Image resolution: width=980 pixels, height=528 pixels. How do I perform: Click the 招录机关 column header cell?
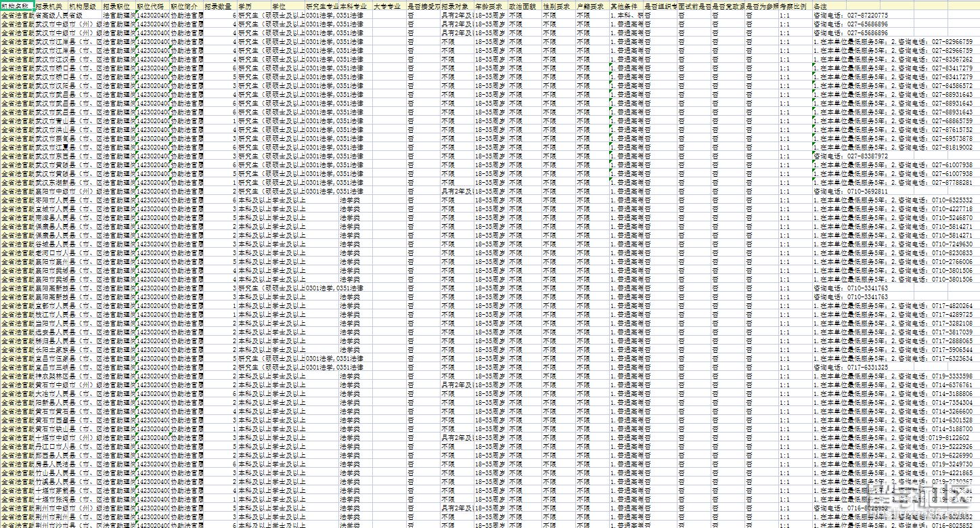pyautogui.click(x=51, y=5)
